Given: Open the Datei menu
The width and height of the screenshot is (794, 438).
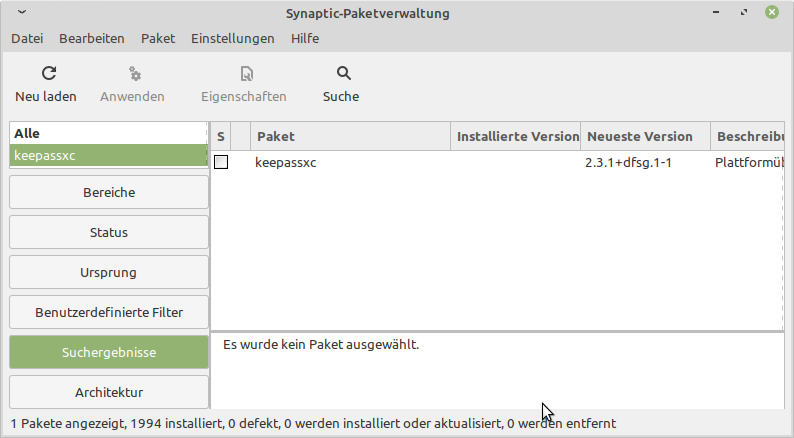Looking at the screenshot, I should pyautogui.click(x=27, y=38).
